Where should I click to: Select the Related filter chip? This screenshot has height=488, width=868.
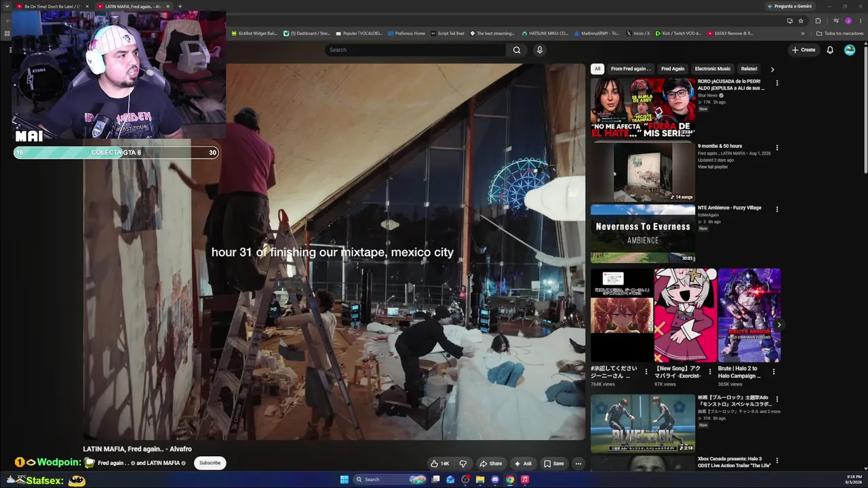click(x=749, y=68)
